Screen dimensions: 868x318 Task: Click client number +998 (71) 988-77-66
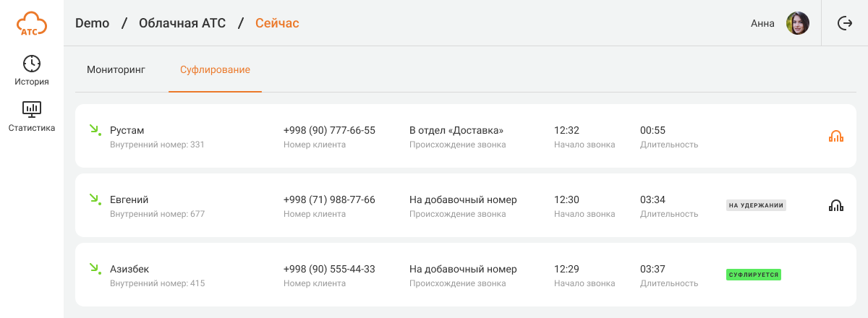[329, 199]
